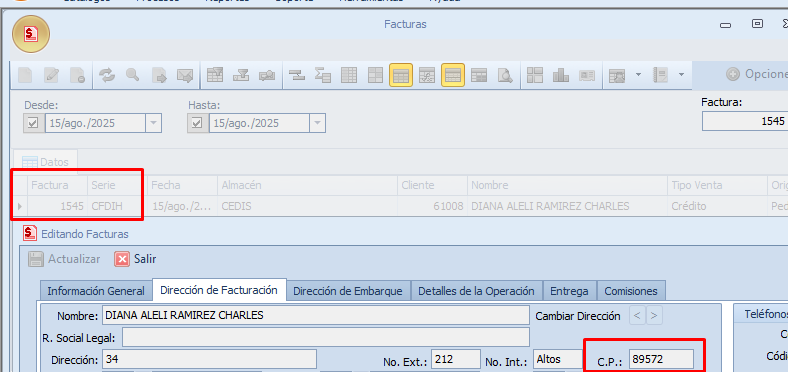Click the refresh arrows toolbar icon
The width and height of the screenshot is (788, 372).
point(107,75)
